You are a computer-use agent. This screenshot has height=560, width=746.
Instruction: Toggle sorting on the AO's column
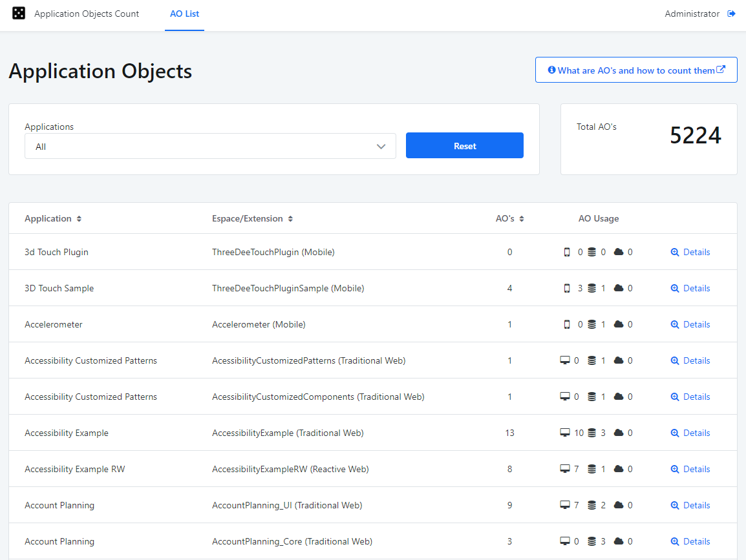tap(521, 218)
